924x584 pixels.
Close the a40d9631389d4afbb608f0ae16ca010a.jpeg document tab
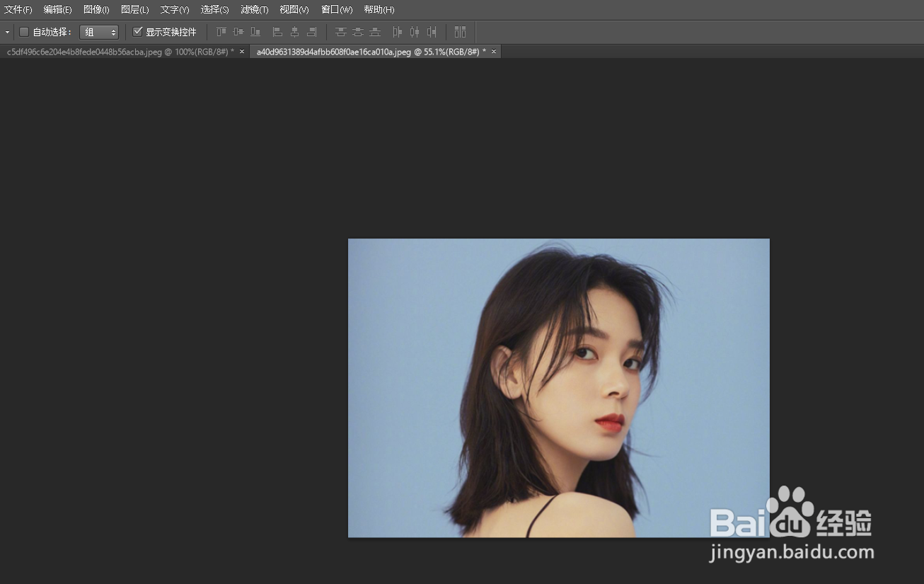(494, 52)
